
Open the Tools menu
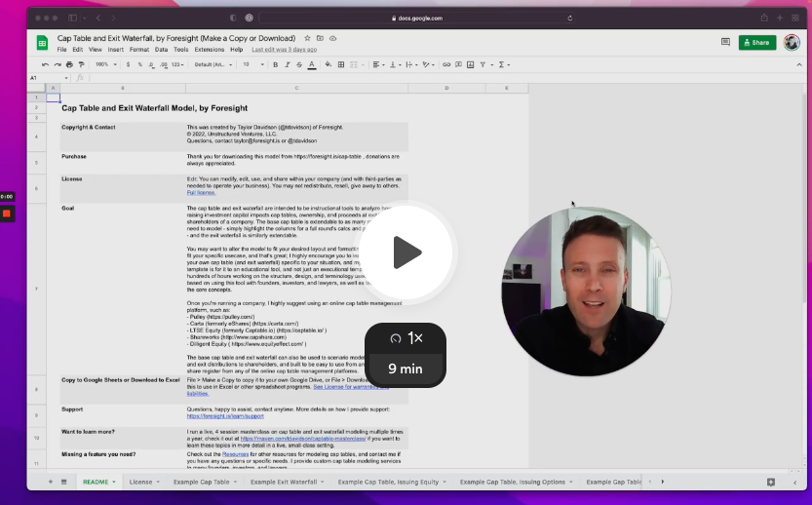(180, 50)
